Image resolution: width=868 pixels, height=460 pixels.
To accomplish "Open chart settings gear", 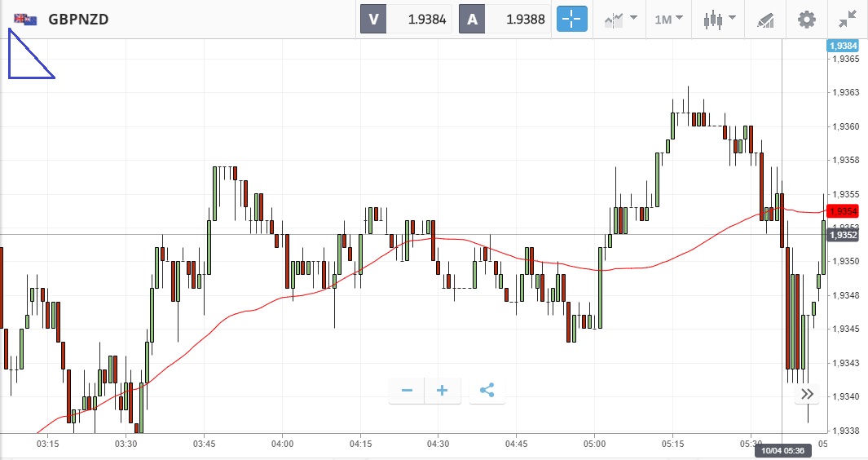I will coord(807,20).
